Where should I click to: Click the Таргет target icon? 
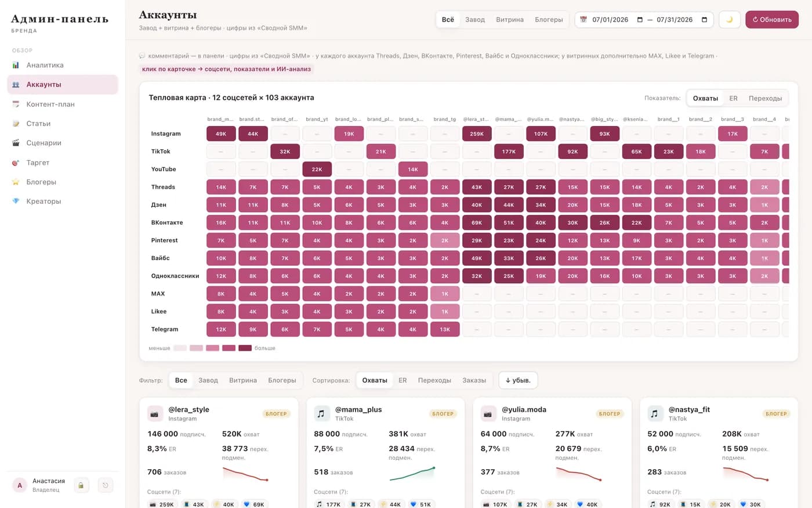16,163
